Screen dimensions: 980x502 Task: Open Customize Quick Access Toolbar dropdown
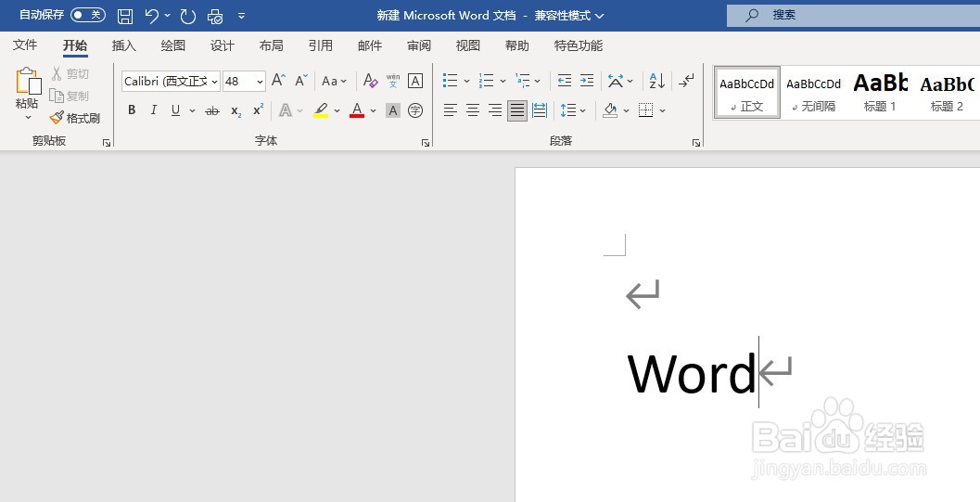tap(242, 16)
